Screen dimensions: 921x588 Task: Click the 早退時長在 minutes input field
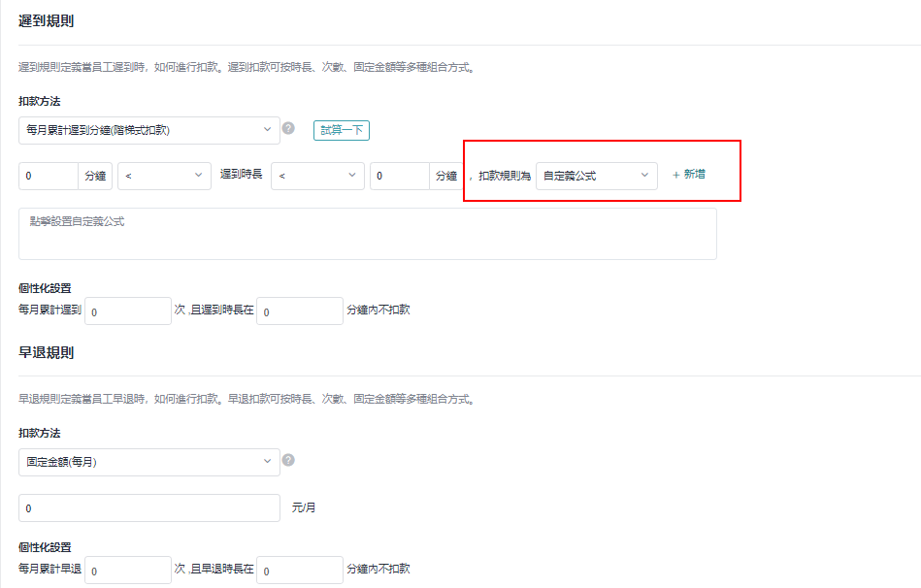point(299,570)
